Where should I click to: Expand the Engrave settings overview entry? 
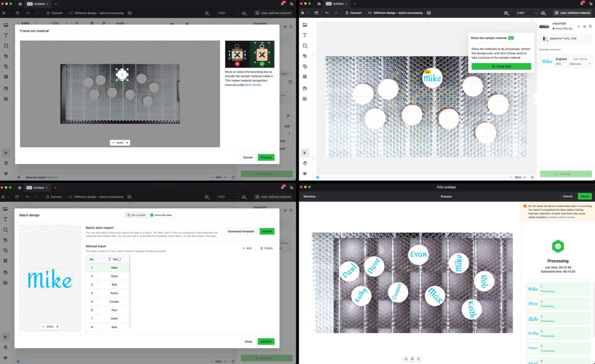tap(566, 61)
